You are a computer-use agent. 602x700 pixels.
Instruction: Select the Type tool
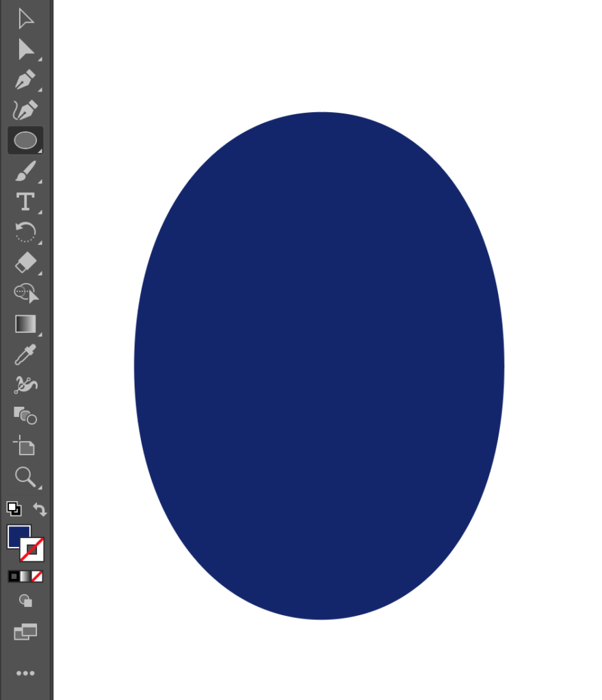pyautogui.click(x=25, y=202)
